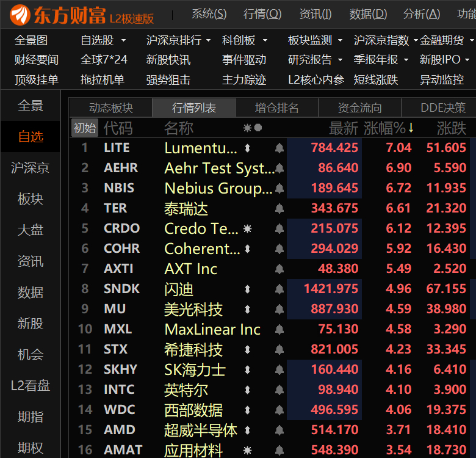The image size is (476, 458).
Task: Expand the 板块监测 dropdown arrow
Action: click(341, 40)
